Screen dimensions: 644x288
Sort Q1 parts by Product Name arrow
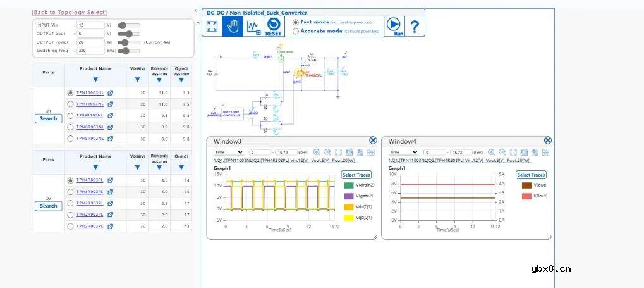95,80
